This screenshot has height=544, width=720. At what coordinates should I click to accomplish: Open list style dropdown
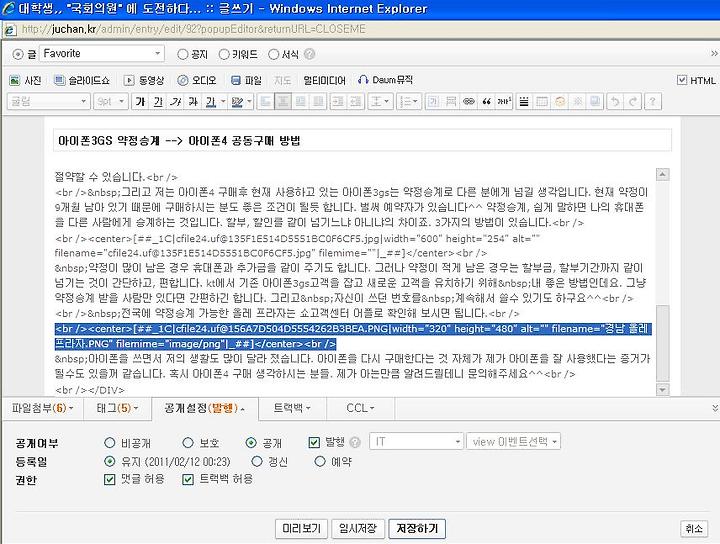[x=408, y=101]
